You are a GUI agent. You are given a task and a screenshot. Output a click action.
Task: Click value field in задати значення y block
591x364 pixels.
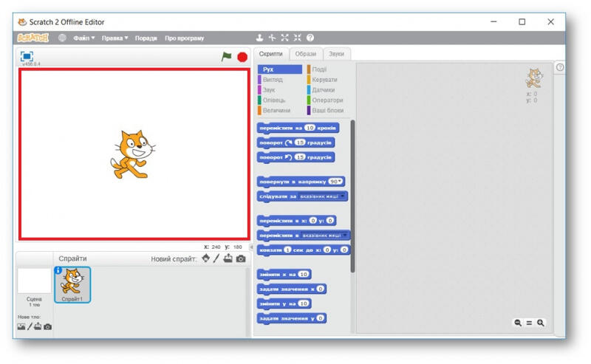[x=320, y=318]
